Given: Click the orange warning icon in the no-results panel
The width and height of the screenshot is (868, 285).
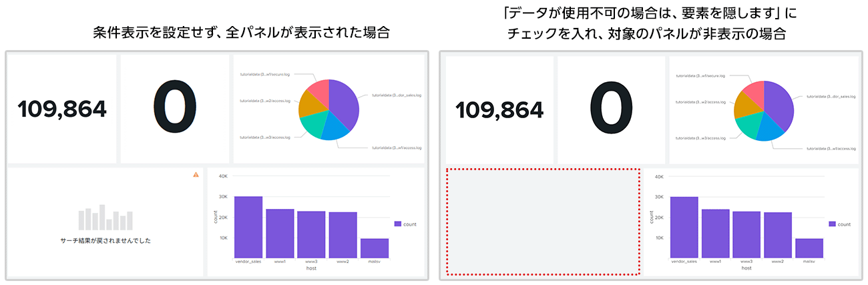Looking at the screenshot, I should coord(196,175).
